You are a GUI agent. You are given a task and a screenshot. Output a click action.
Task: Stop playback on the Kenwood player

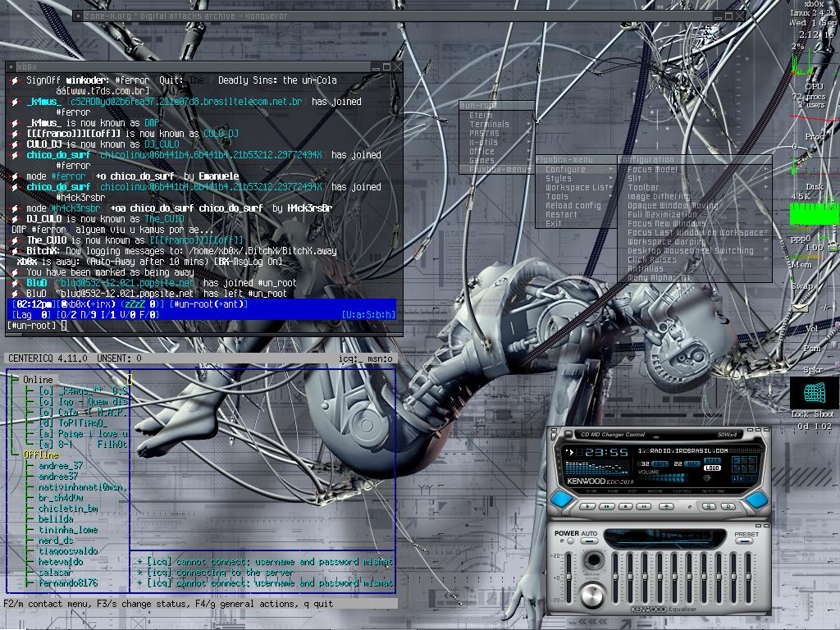(x=625, y=506)
